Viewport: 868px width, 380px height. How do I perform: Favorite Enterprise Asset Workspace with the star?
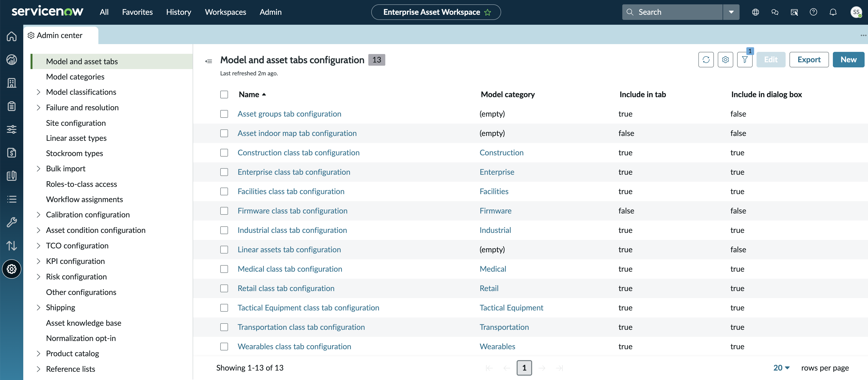(x=488, y=12)
